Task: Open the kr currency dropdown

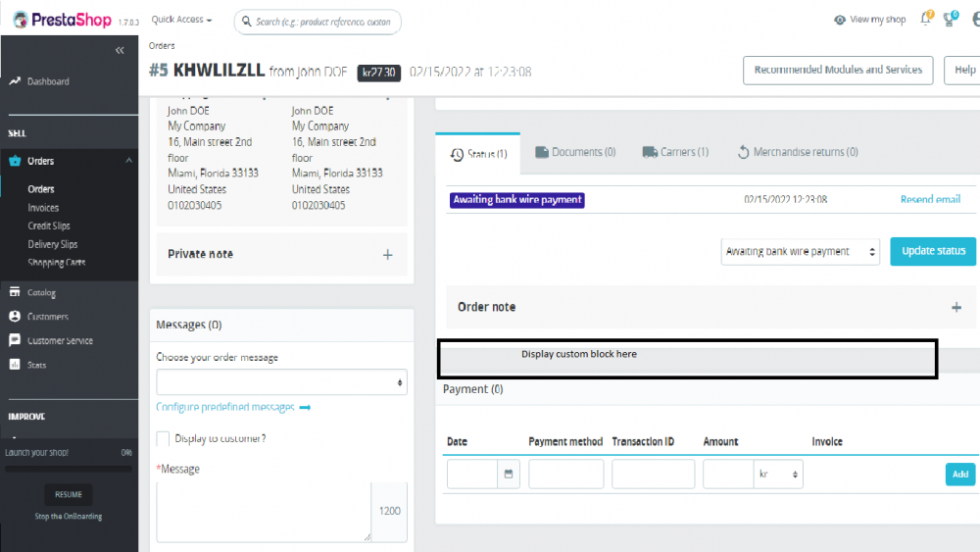Action: [778, 474]
